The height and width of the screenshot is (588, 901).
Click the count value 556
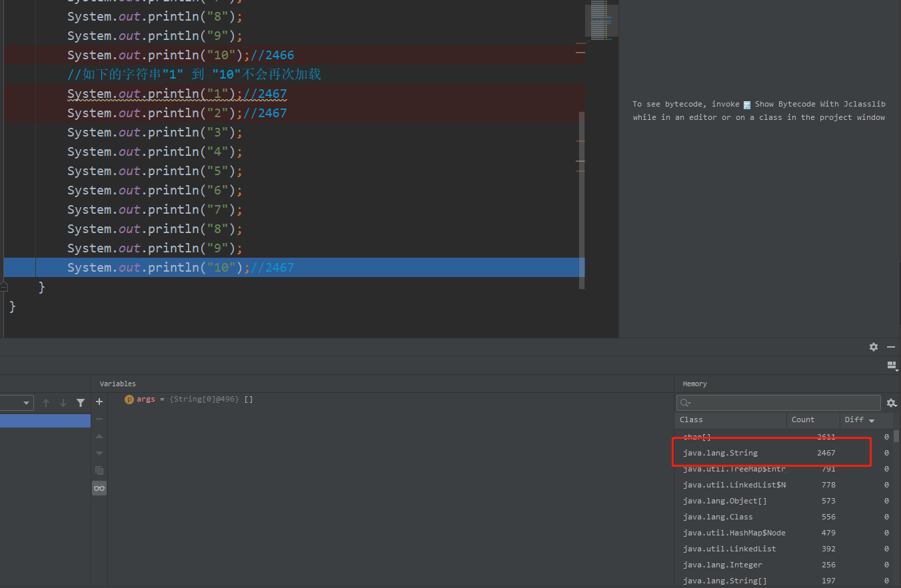click(828, 517)
